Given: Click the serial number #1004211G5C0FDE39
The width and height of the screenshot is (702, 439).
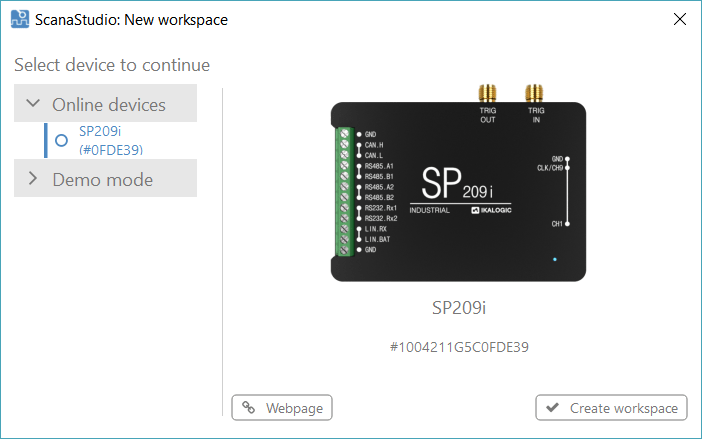Looking at the screenshot, I should click(458, 347).
